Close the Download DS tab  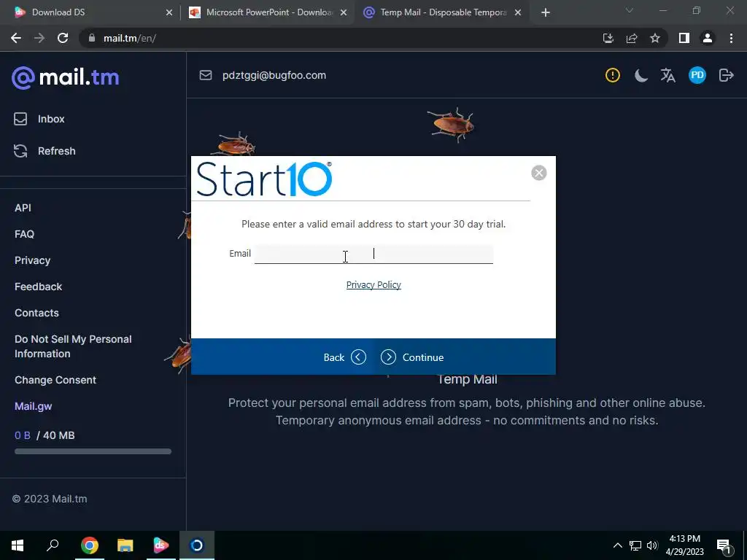pos(169,13)
